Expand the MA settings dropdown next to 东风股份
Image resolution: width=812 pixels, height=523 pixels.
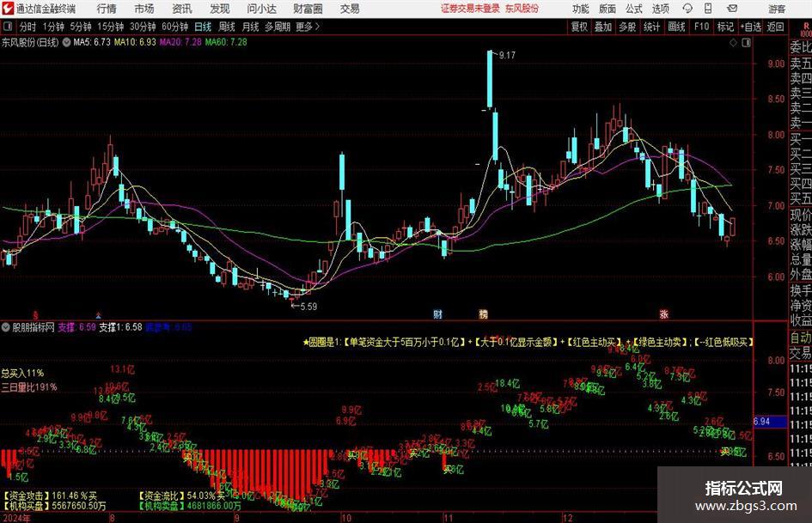point(66,42)
